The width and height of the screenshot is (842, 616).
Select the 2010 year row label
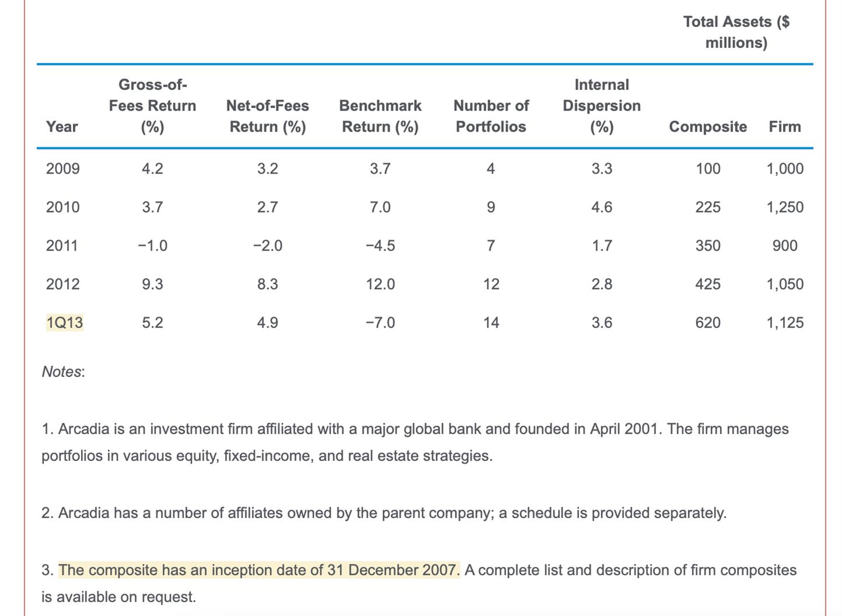(x=63, y=207)
